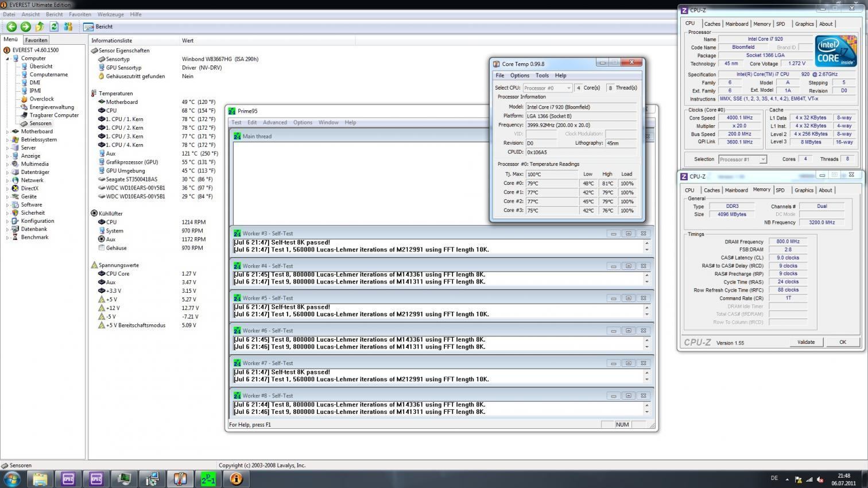Open File Explorer from the taskbar
Screen dimensions: 868x488
click(40, 478)
